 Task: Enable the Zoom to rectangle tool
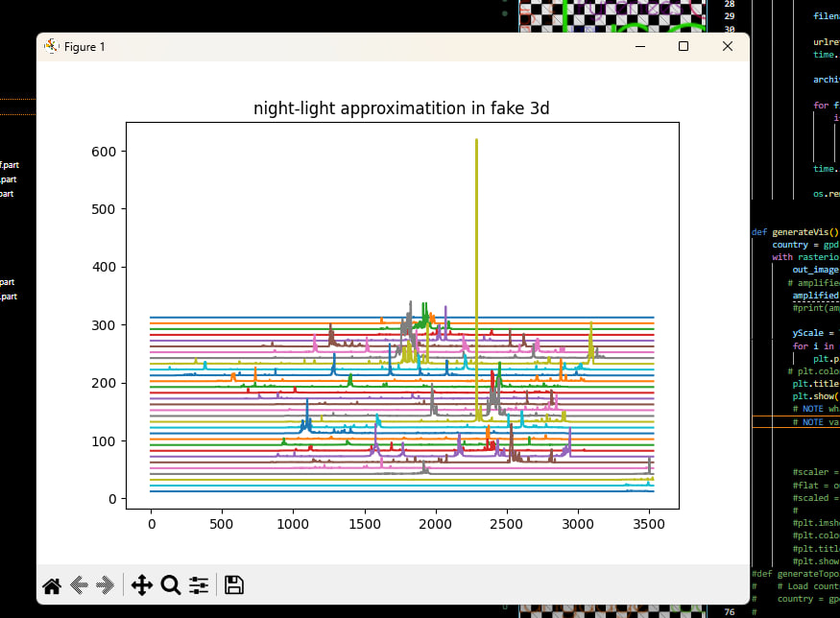click(x=171, y=585)
